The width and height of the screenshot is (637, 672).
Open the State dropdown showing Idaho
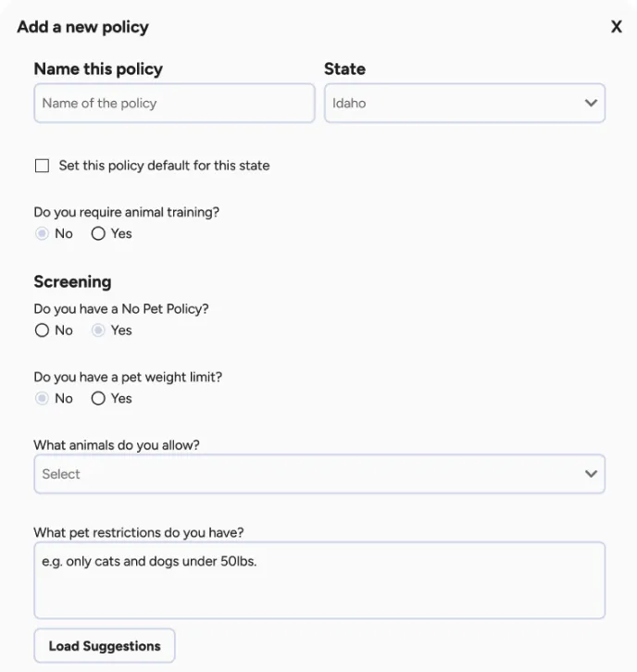[454, 104]
